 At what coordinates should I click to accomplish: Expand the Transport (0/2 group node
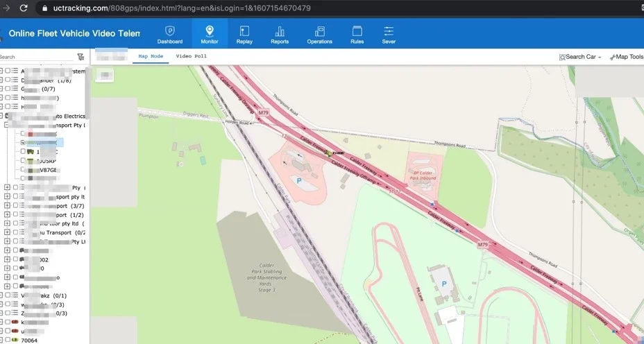7,232
